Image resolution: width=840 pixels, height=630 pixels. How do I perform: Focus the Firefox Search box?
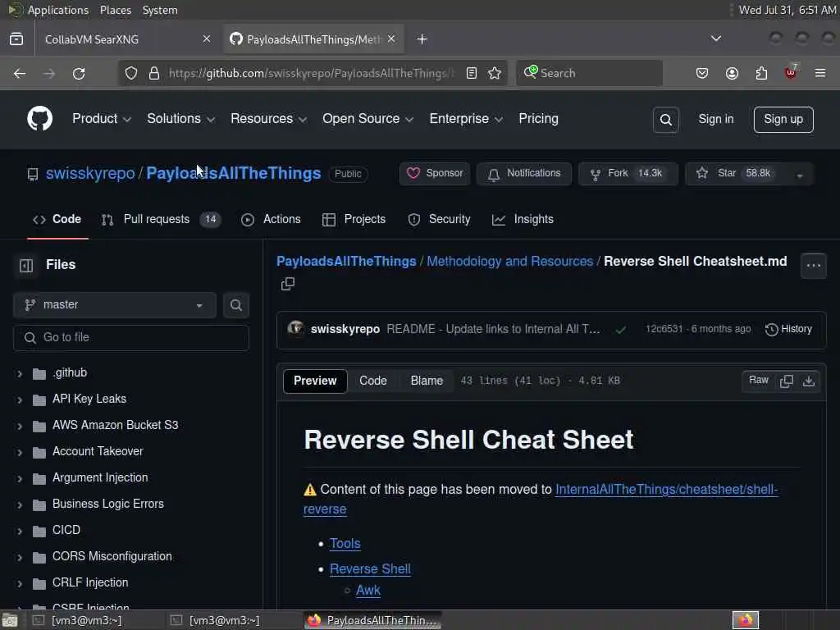(x=589, y=73)
